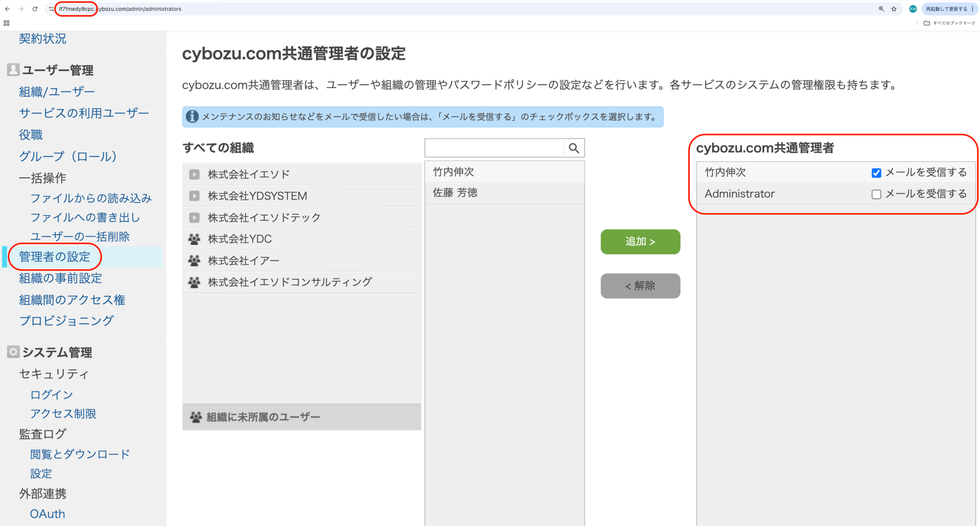Open audit log 設定
The width and height of the screenshot is (980, 526).
click(41, 473)
